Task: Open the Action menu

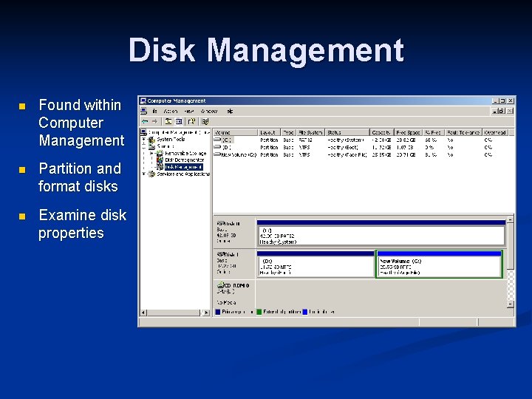Action: coord(171,111)
